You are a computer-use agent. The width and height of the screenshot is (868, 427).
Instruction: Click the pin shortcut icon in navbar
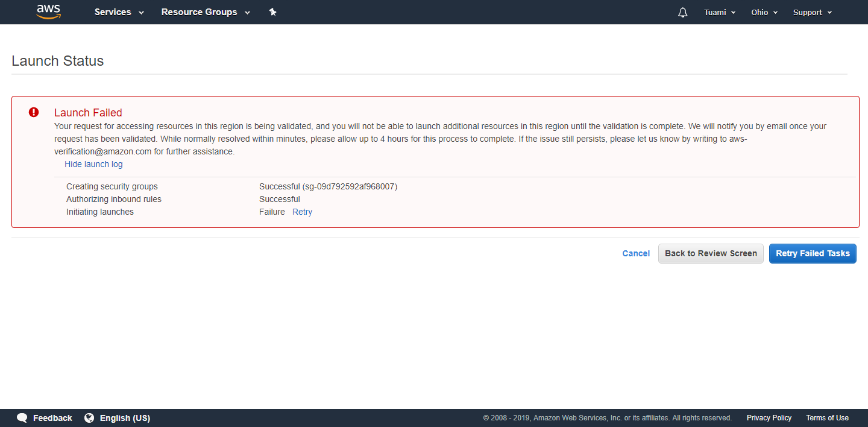point(272,12)
